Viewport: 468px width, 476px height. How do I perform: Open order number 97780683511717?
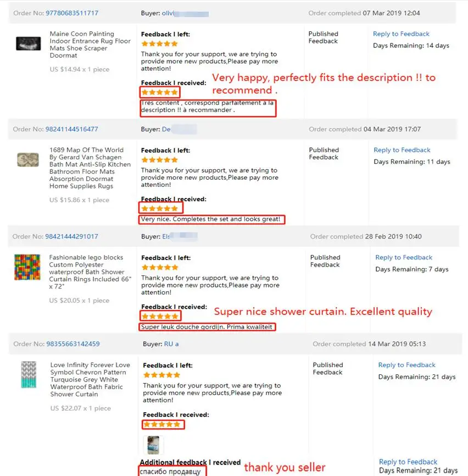[72, 13]
